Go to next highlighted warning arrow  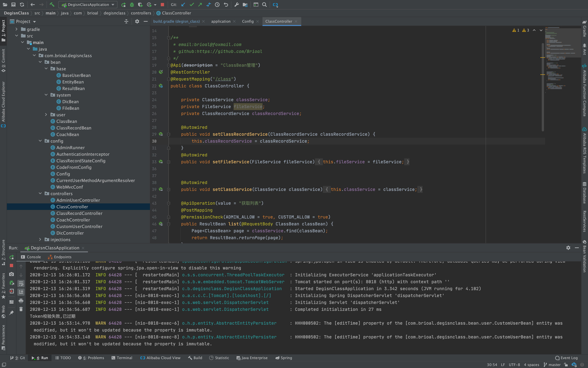pyautogui.click(x=541, y=30)
